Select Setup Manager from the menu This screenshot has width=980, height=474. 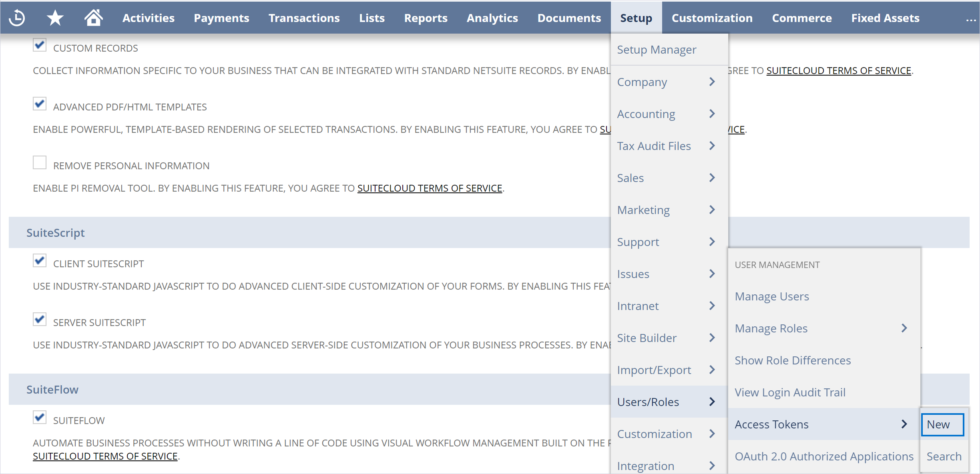pyautogui.click(x=669, y=50)
